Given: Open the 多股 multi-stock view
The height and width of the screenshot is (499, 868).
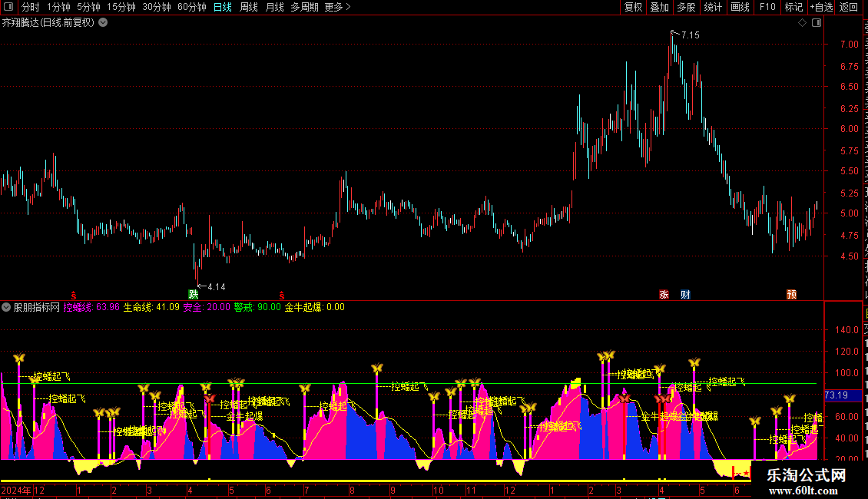Looking at the screenshot, I should (686, 7).
